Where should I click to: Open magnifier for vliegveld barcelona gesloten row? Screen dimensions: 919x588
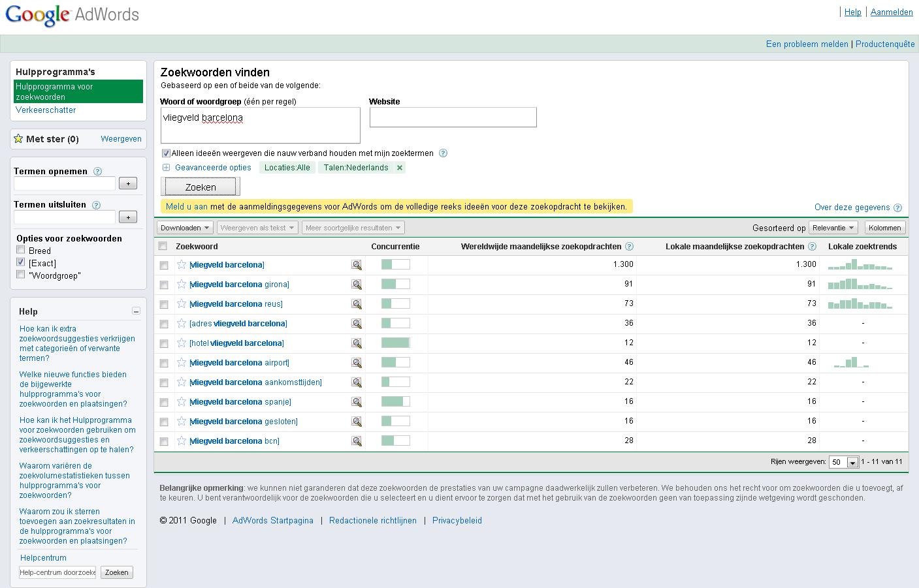[x=357, y=422]
